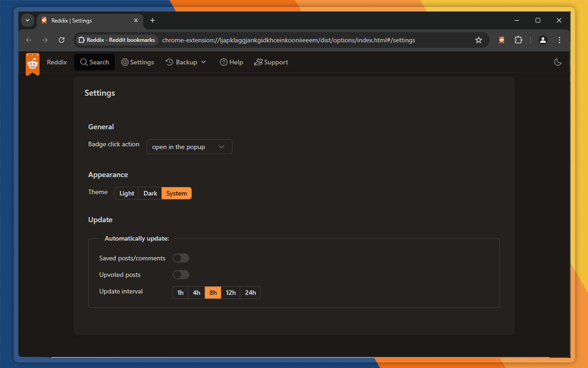Toggle the dark mode moon icon
The width and height of the screenshot is (588, 368).
click(x=558, y=62)
